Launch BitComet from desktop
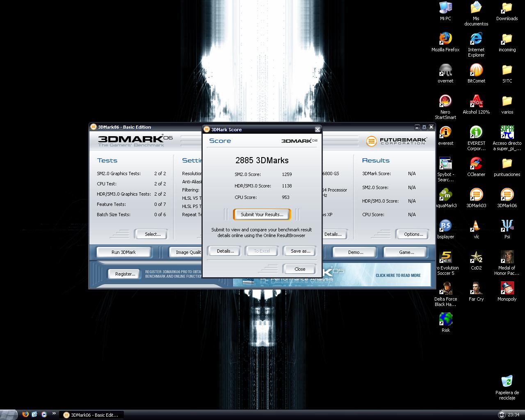Screen dimensions: 525x420 [476, 73]
